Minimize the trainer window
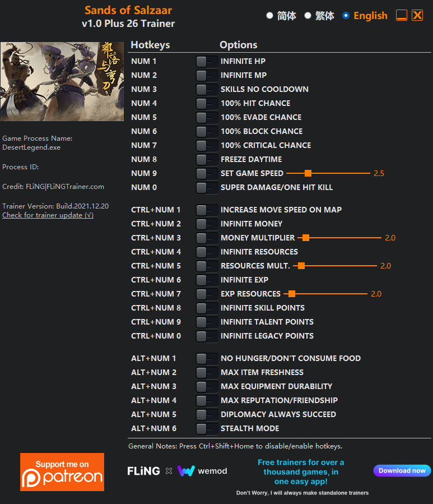Image resolution: width=433 pixels, height=504 pixels. 402,15
